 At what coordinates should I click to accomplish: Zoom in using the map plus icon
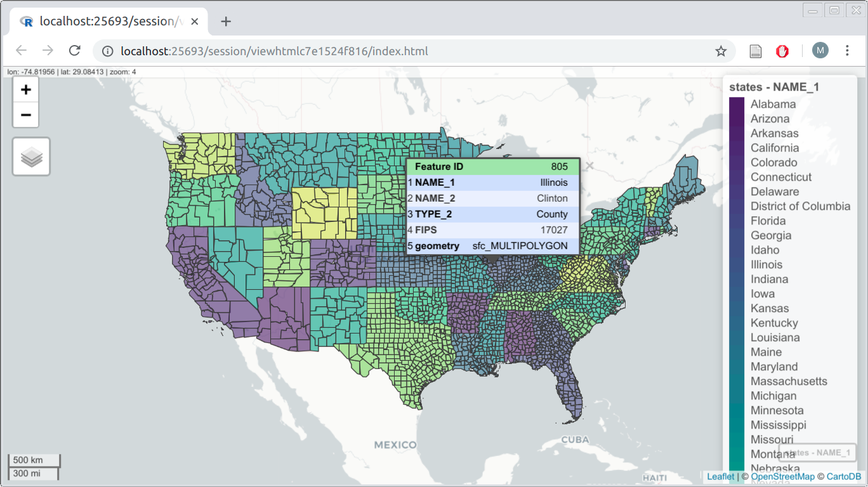pyautogui.click(x=25, y=89)
